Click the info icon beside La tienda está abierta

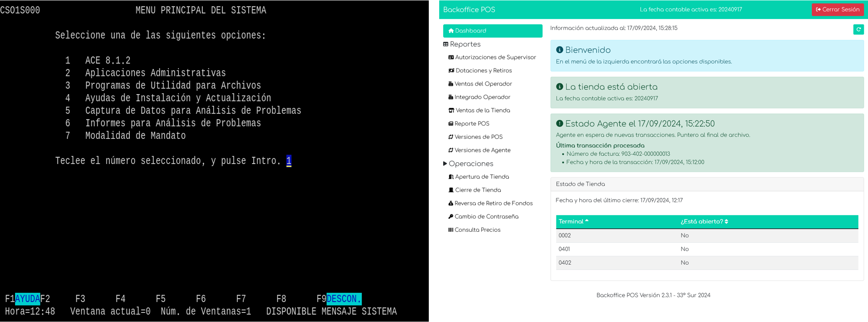[x=559, y=87]
